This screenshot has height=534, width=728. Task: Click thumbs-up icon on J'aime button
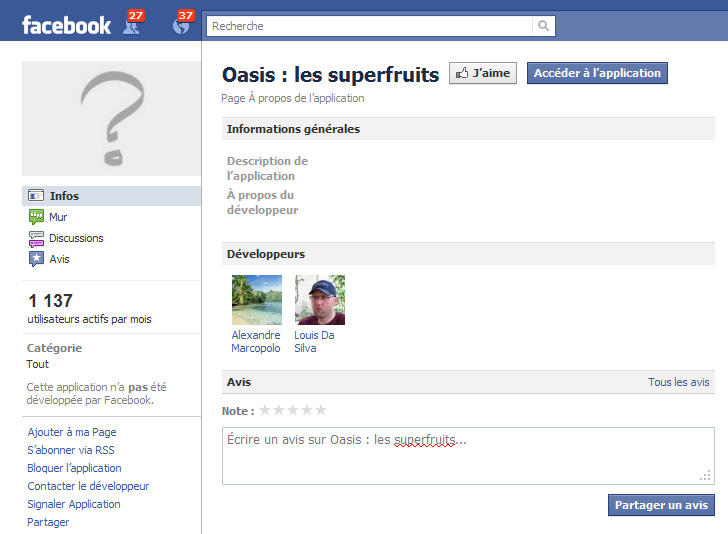pos(462,73)
